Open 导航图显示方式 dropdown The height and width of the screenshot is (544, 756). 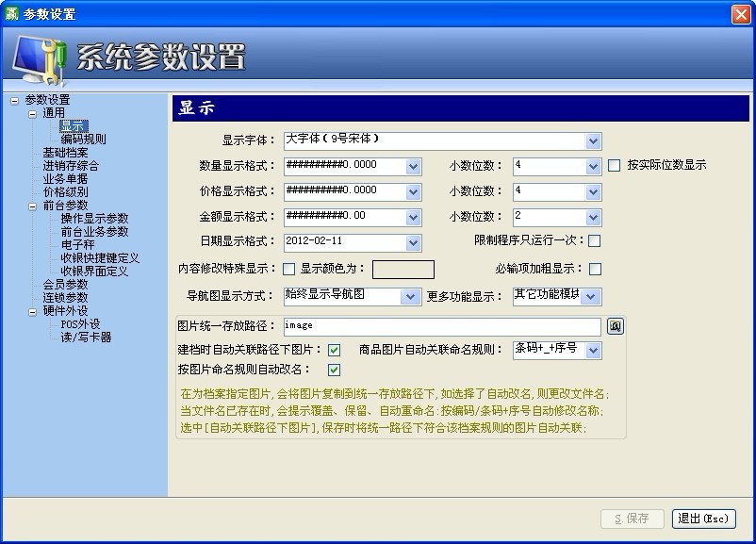pos(410,297)
